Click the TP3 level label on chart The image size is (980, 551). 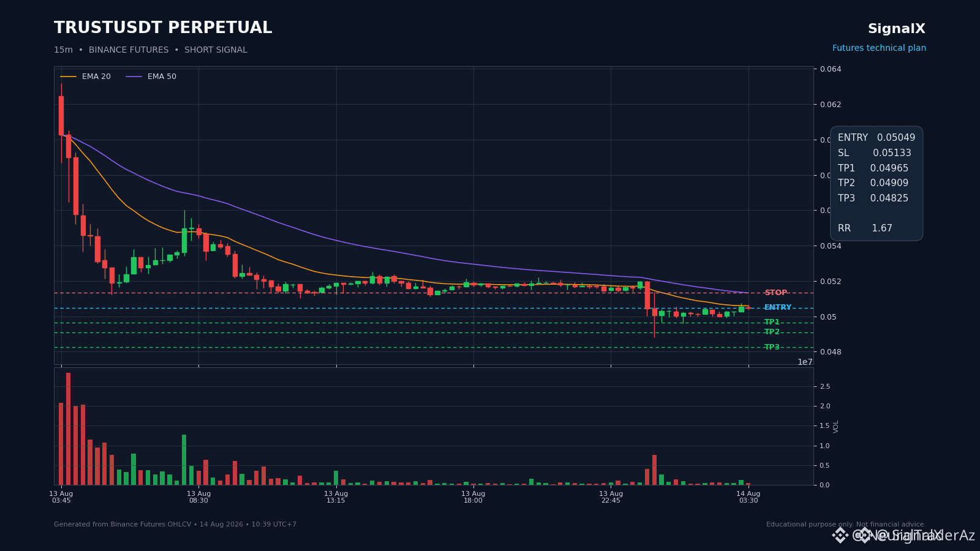tap(772, 347)
